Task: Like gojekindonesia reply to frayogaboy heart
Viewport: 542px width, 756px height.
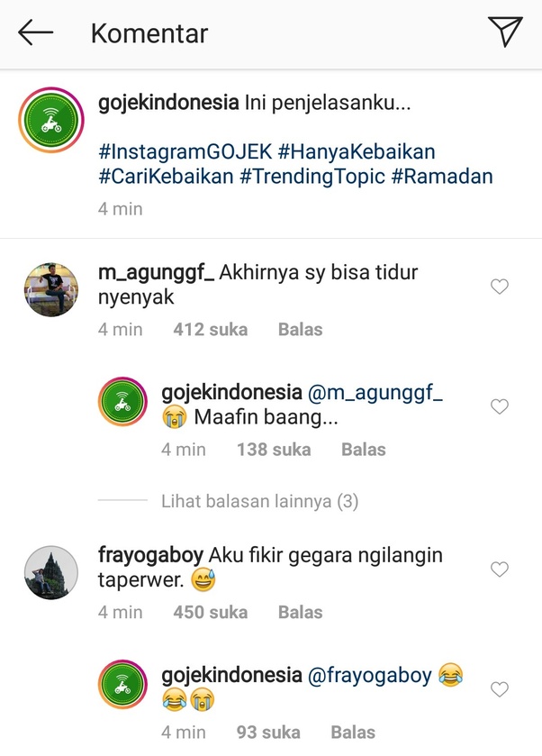Action: (500, 689)
